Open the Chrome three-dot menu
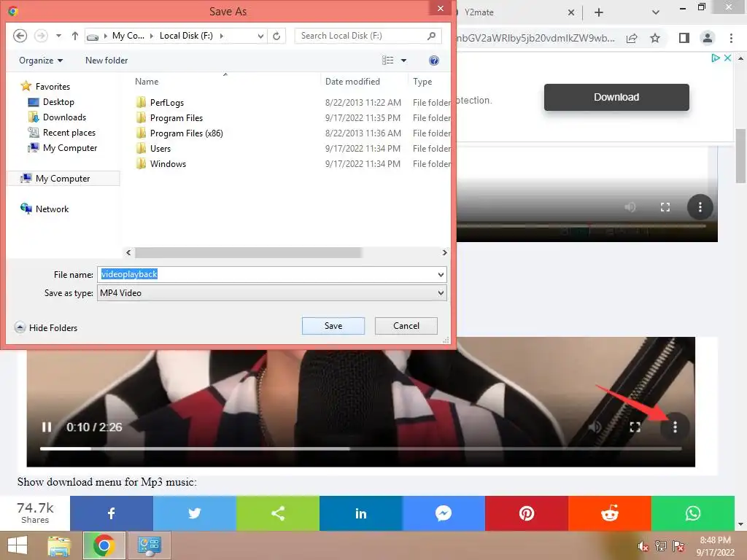This screenshot has height=560, width=747. tap(731, 38)
